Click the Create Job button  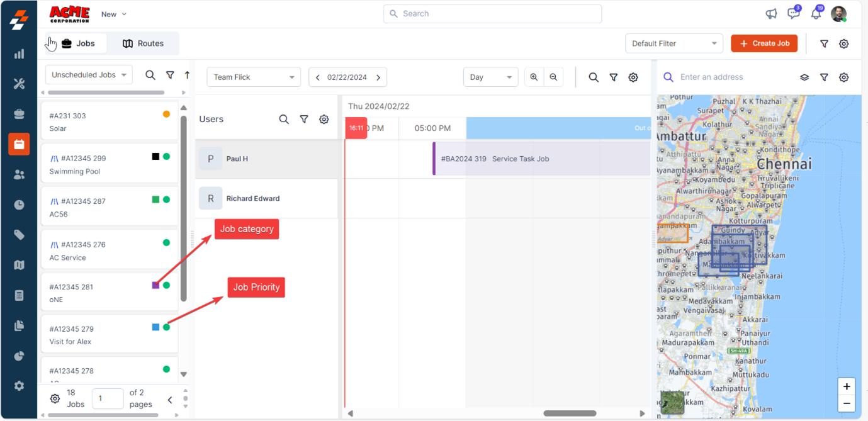tap(764, 43)
